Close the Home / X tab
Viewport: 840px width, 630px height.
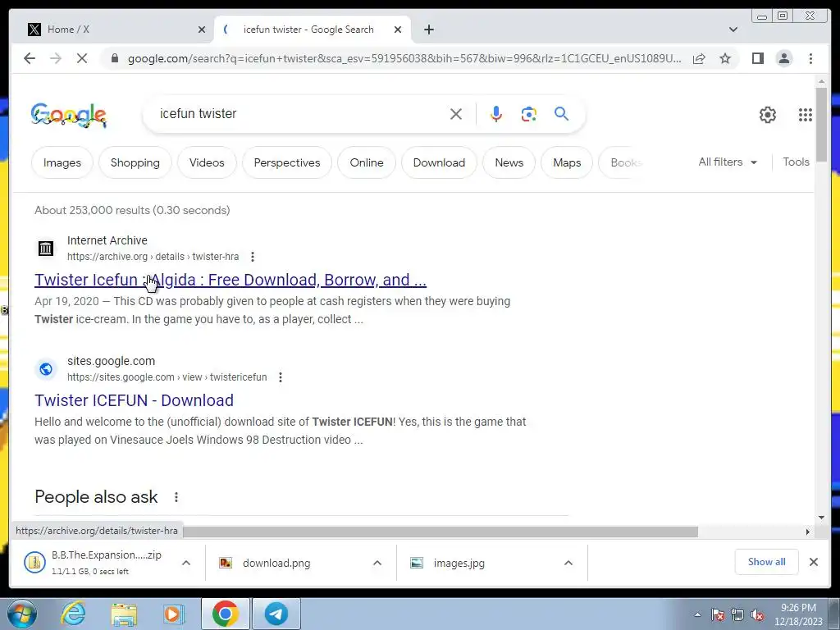pos(202,30)
